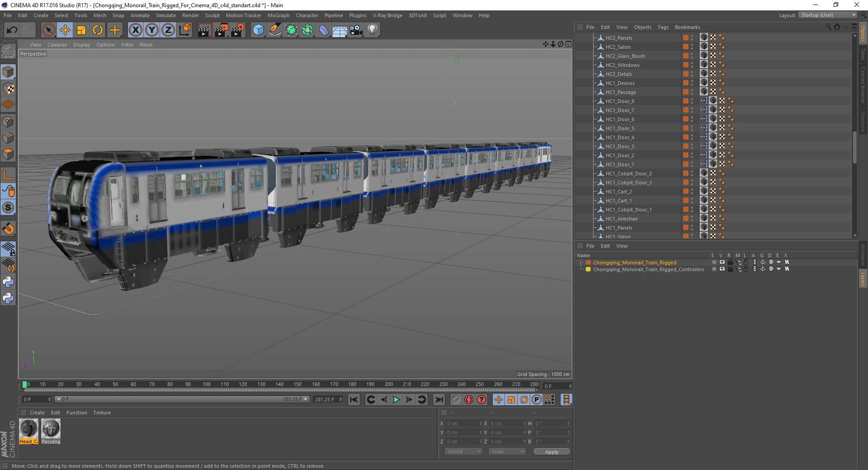The height and width of the screenshot is (470, 868).
Task: Click the Make Editable icon
Action: [8, 51]
